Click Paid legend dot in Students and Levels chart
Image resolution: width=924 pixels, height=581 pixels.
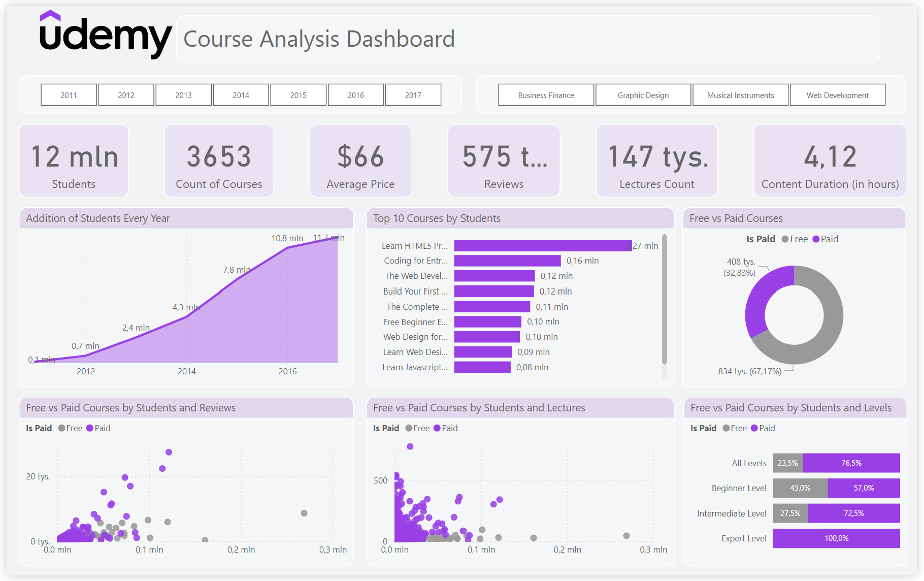click(754, 428)
